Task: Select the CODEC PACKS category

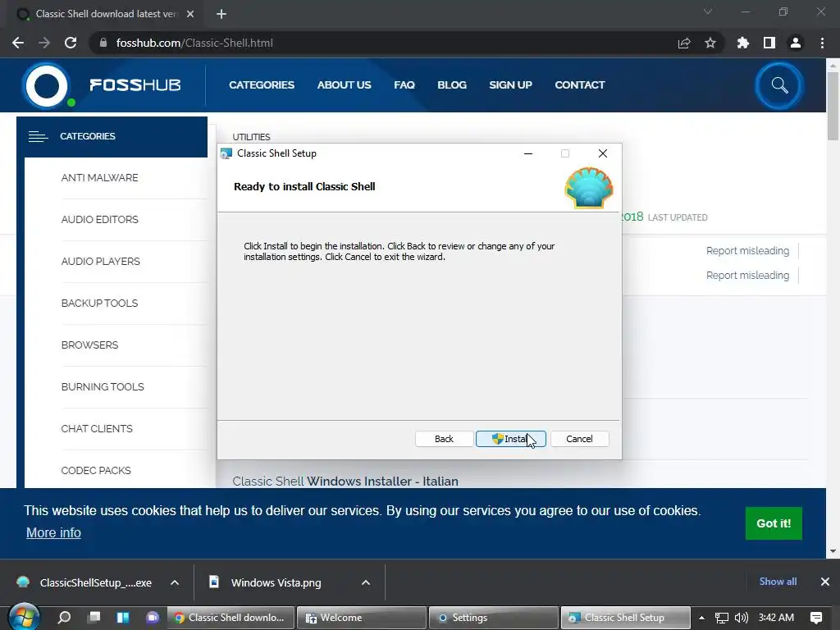Action: [96, 470]
